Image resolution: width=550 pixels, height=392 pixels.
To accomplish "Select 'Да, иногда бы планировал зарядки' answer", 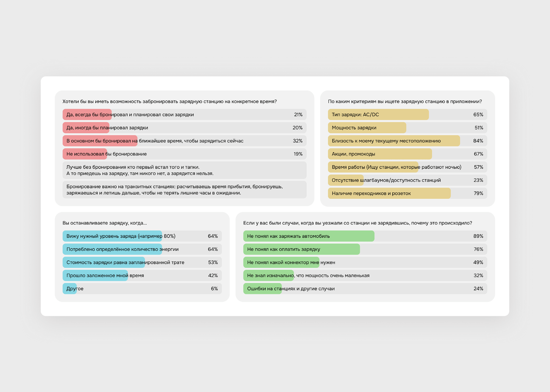I will 184,128.
